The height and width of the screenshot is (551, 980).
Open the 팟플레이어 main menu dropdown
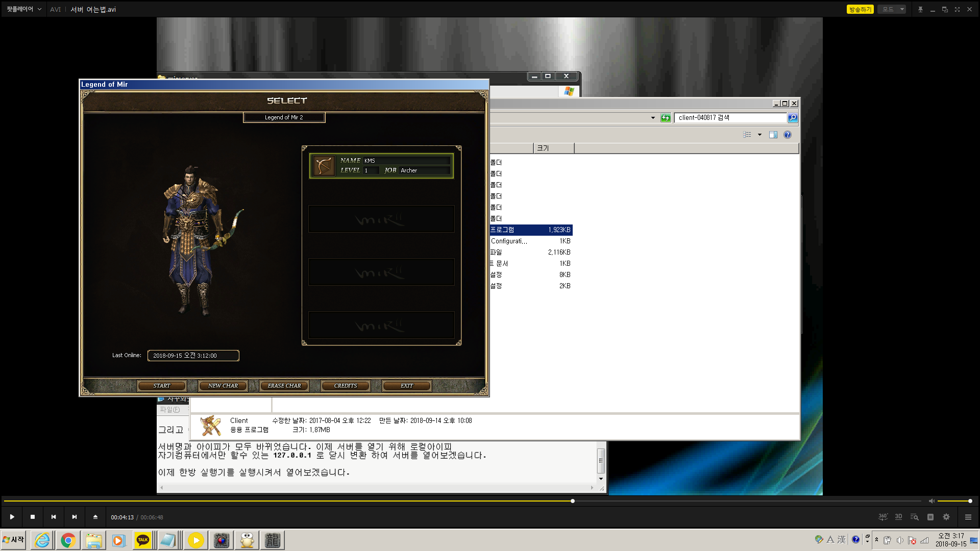click(x=23, y=9)
